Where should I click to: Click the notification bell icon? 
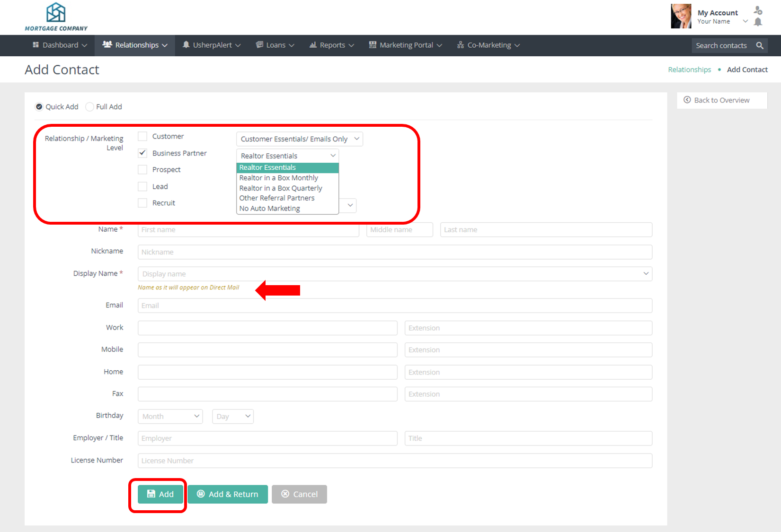758,22
